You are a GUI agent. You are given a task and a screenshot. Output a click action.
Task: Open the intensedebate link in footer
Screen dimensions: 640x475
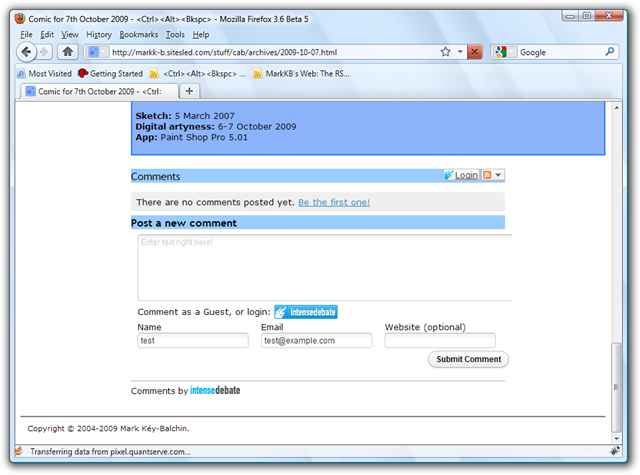[x=215, y=391]
